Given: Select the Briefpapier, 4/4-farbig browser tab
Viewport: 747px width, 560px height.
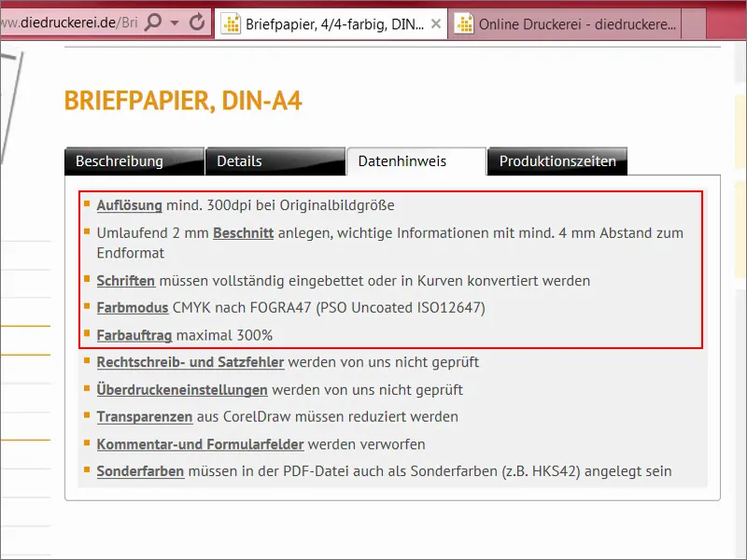Looking at the screenshot, I should (331, 24).
